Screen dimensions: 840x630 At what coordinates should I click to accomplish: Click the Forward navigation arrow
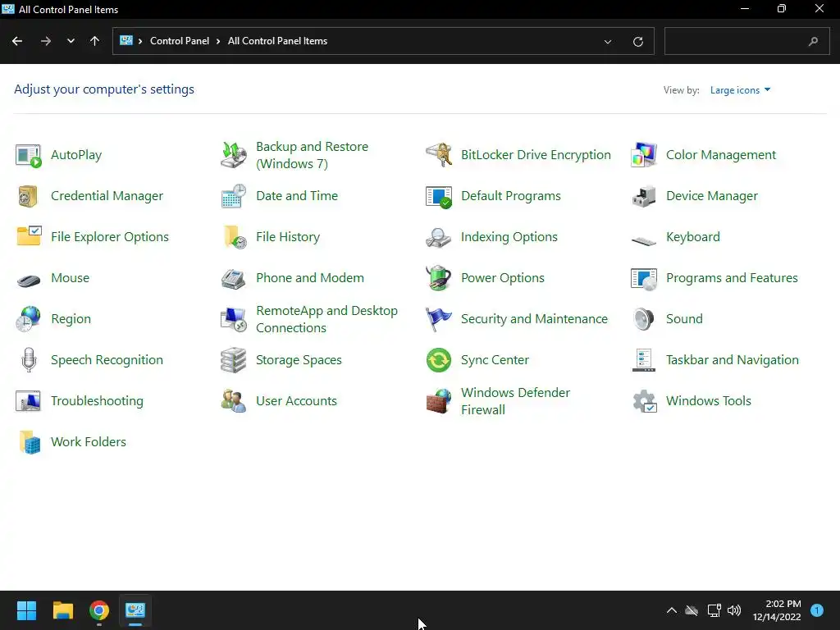point(46,41)
